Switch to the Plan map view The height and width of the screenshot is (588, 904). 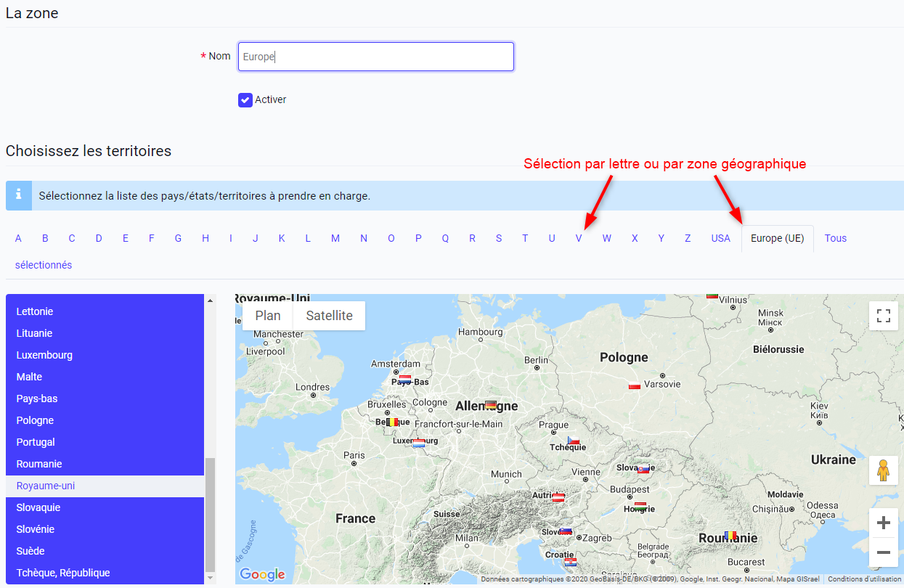tap(267, 315)
